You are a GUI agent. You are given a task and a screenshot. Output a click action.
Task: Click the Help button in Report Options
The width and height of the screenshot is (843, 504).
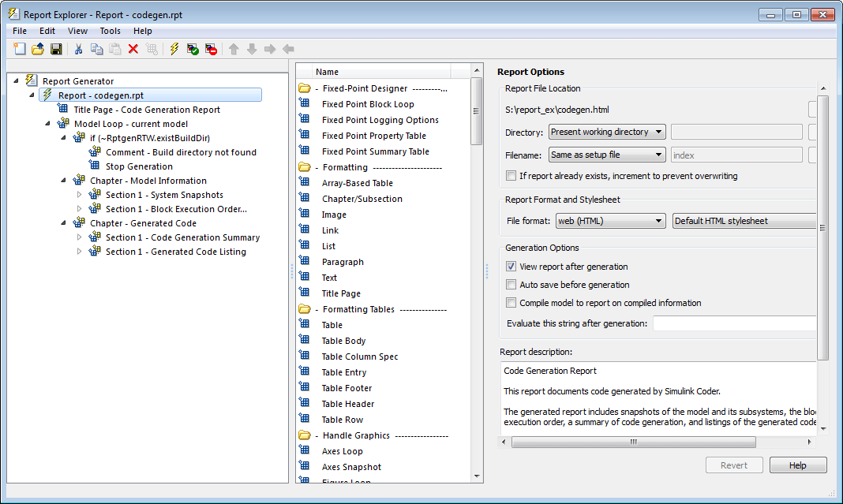(798, 465)
